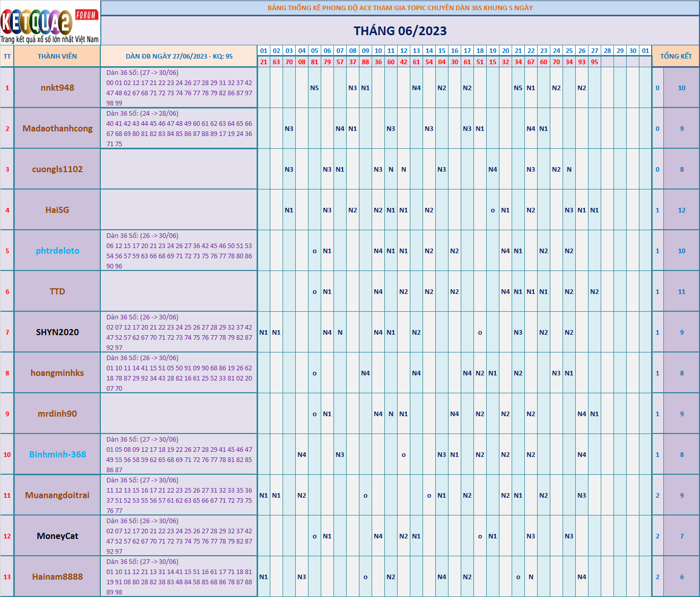Screen dimensions: 700x597
Task: Click the THÀNH VIÊN column header
Action: click(x=57, y=57)
